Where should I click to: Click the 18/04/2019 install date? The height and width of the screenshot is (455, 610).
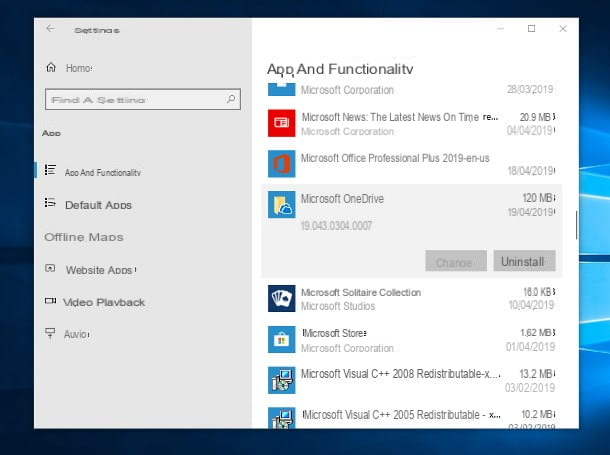[531, 171]
